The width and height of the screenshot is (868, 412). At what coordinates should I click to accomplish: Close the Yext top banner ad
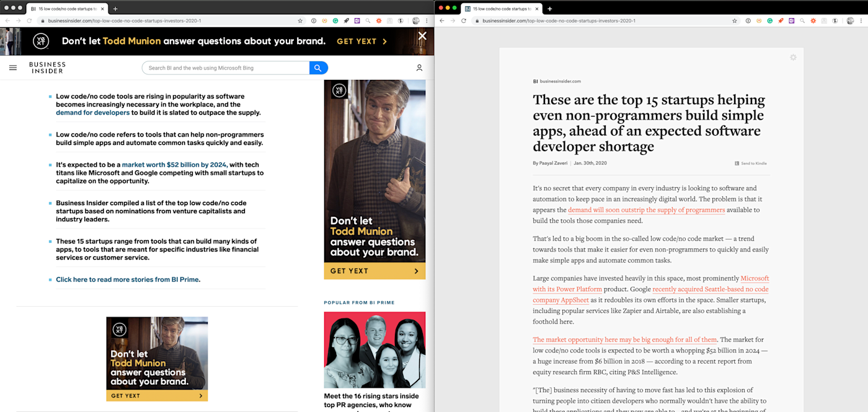[422, 36]
